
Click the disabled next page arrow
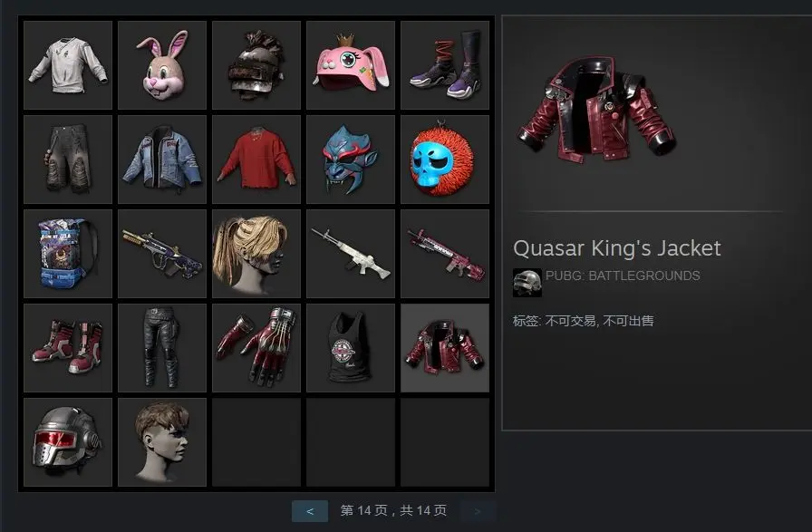coord(478,511)
